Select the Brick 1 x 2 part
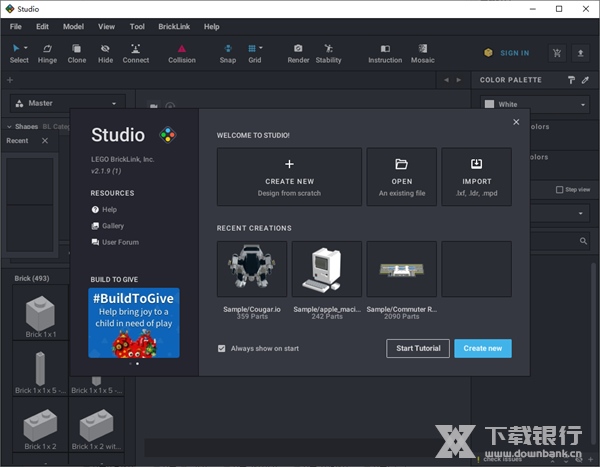 pos(41,425)
